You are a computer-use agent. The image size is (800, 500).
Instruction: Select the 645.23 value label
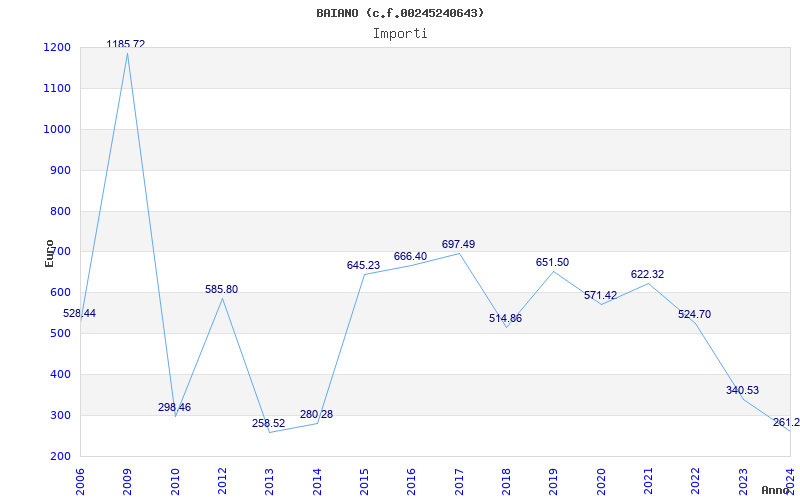tap(363, 265)
